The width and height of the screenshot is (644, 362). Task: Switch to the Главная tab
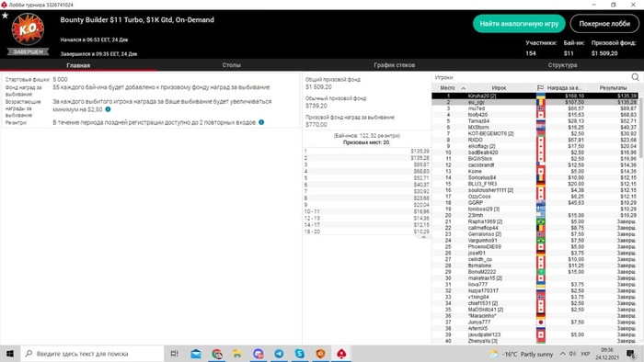click(78, 65)
